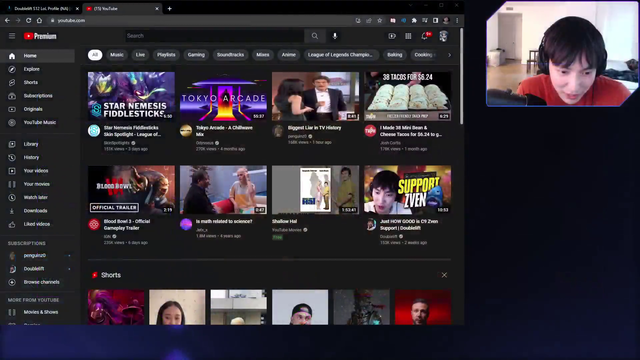Open the YouTube apps grid
Viewport: 640px width, 360px height.
pyautogui.click(x=408, y=36)
